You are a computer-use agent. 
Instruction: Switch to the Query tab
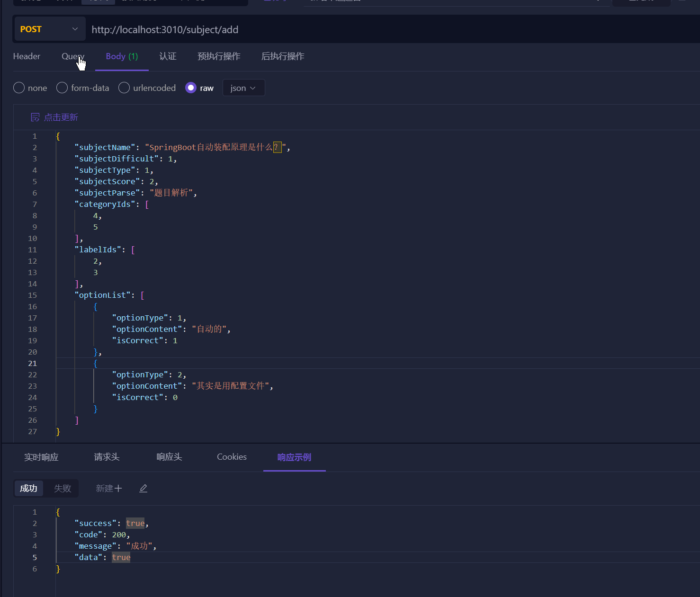click(73, 56)
